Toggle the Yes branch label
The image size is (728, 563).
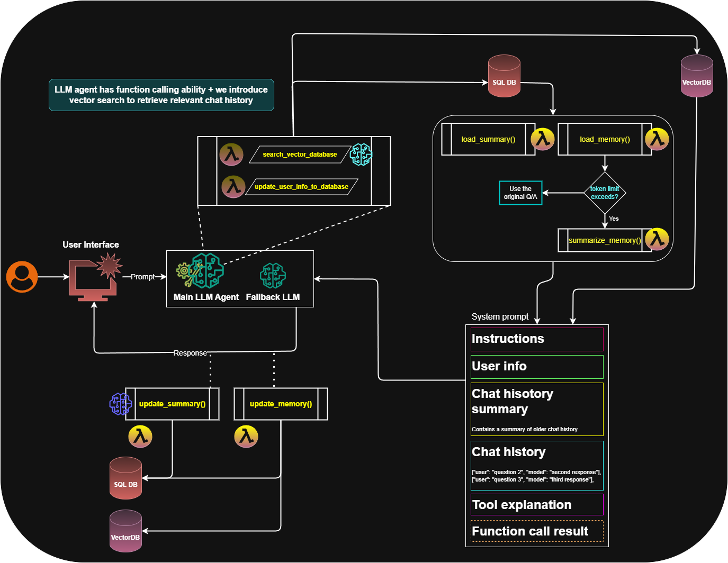pyautogui.click(x=614, y=219)
